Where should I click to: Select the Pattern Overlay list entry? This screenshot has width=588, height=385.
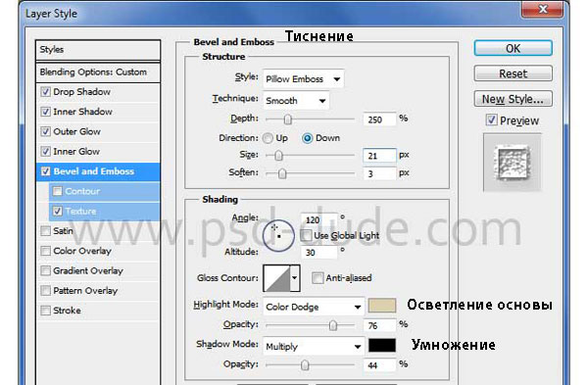coord(85,290)
